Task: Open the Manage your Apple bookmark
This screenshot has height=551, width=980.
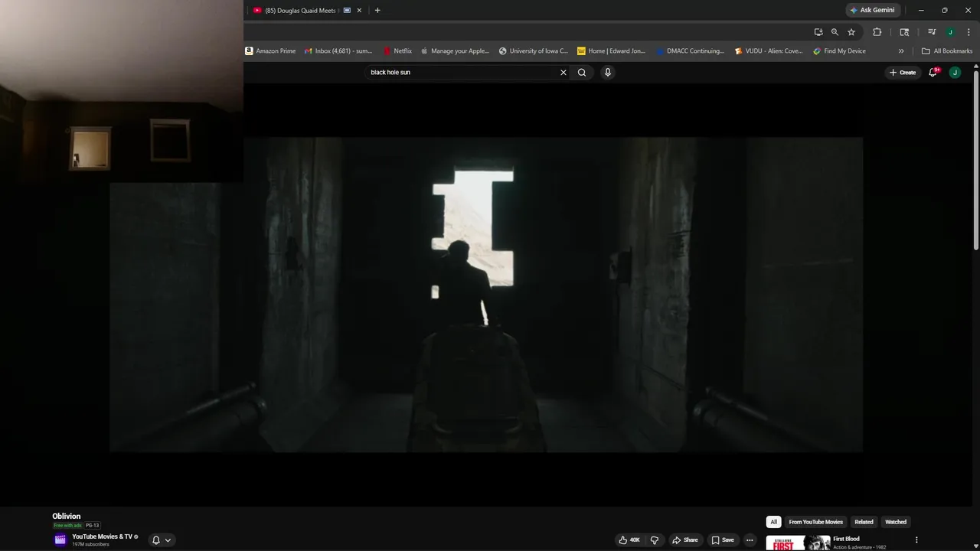Action: (455, 51)
